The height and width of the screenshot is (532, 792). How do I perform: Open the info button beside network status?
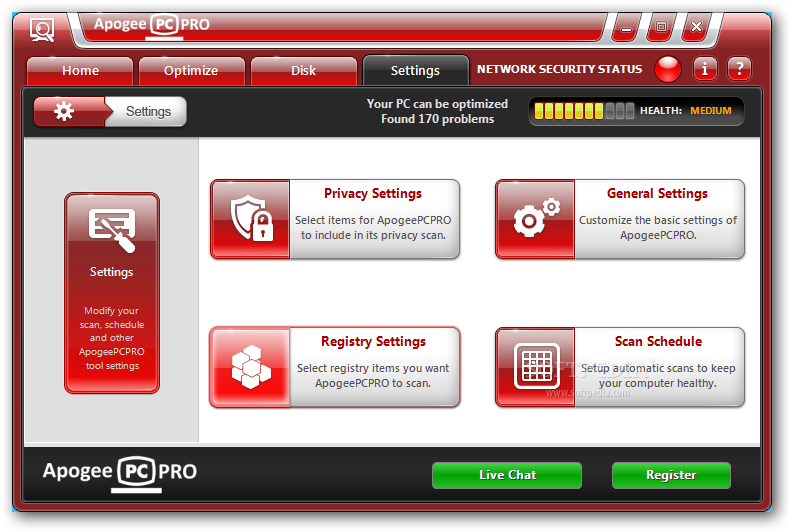point(705,69)
